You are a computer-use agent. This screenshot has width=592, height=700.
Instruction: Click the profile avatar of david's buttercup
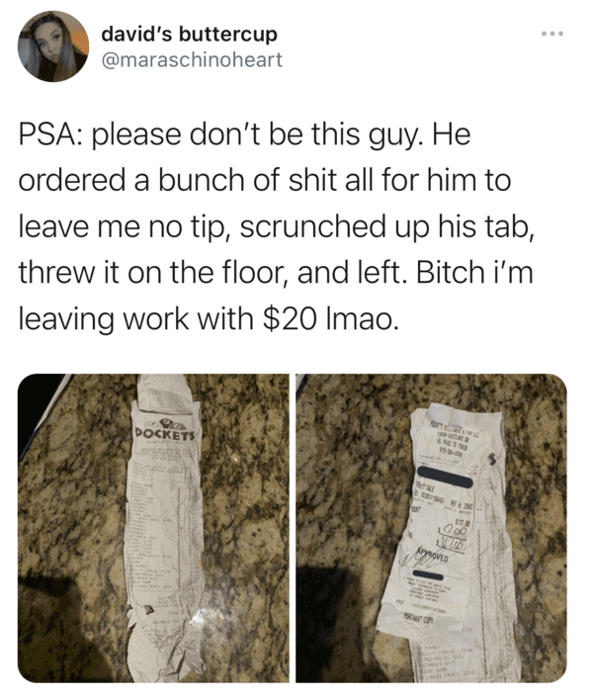tap(53, 46)
